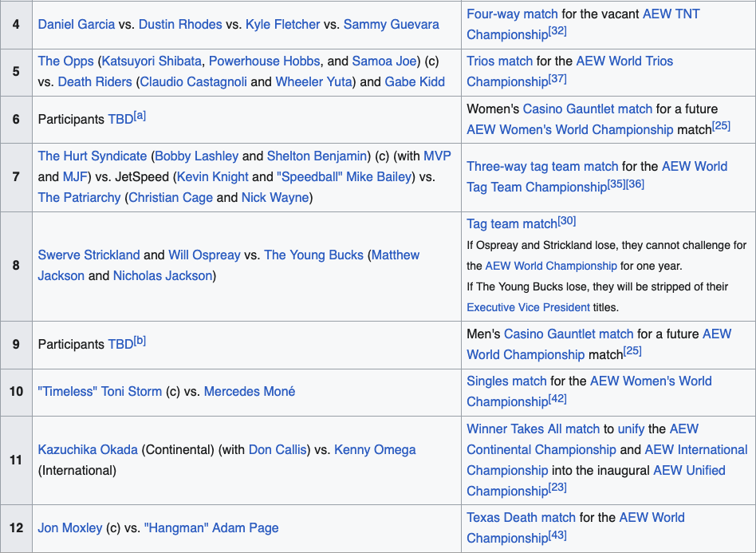
Task: Click the Claudio Castagnoli link
Action: 193,82
